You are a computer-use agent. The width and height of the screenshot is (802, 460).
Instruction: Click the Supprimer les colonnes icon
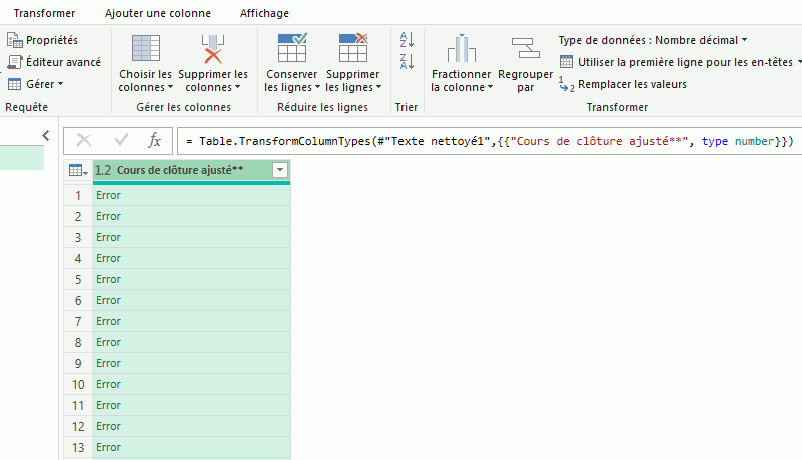coord(213,49)
